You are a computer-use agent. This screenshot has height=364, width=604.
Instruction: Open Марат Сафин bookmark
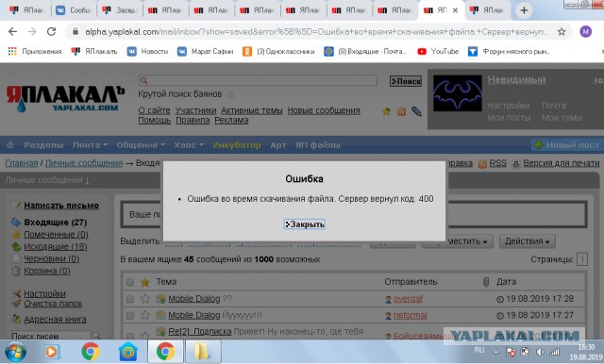click(206, 51)
